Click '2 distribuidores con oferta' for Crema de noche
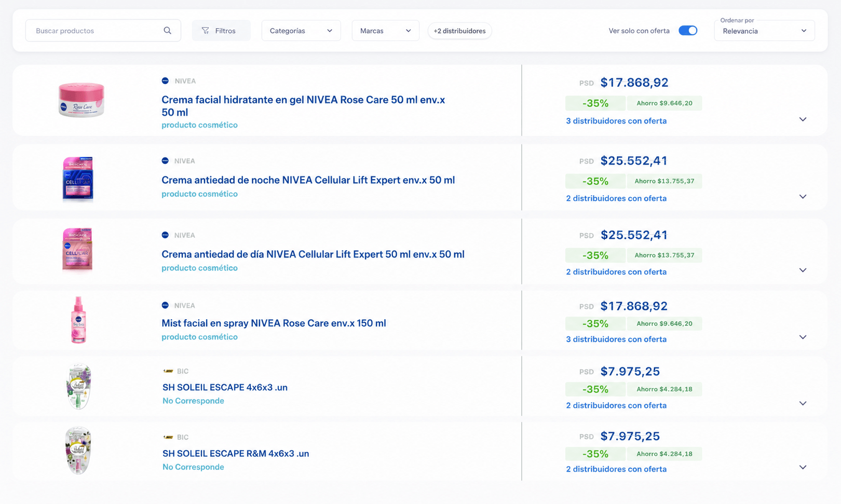 pos(616,198)
